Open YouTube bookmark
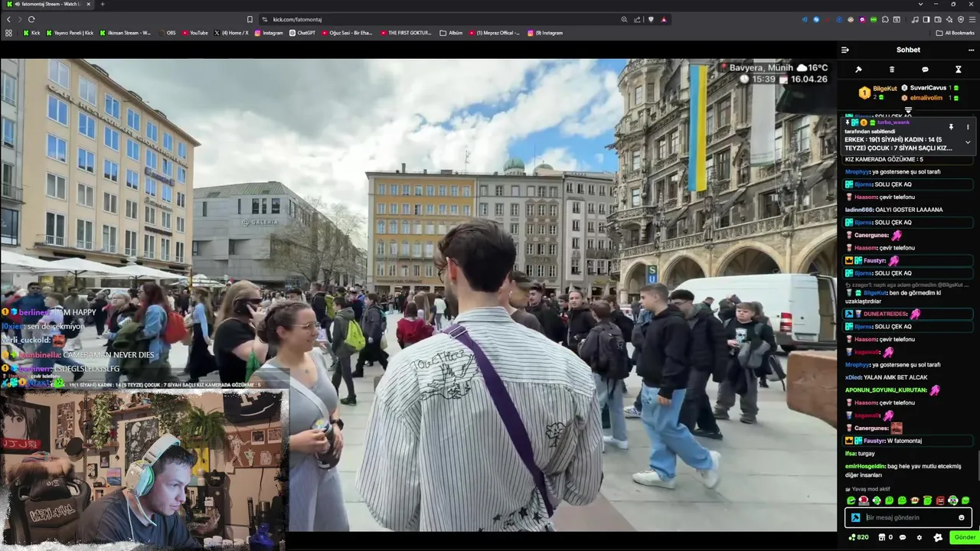Screen dimensions: 980x551 [195, 33]
